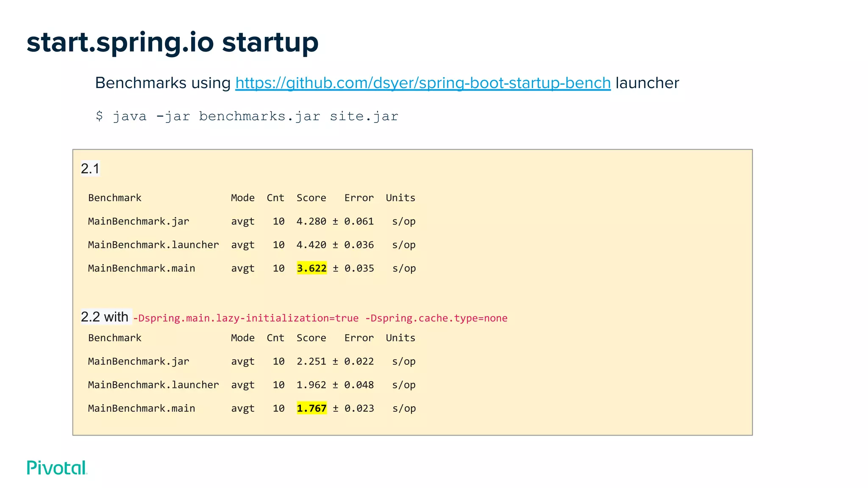The image size is (868, 488).
Task: Select the 4.420 score value
Action: tap(312, 245)
